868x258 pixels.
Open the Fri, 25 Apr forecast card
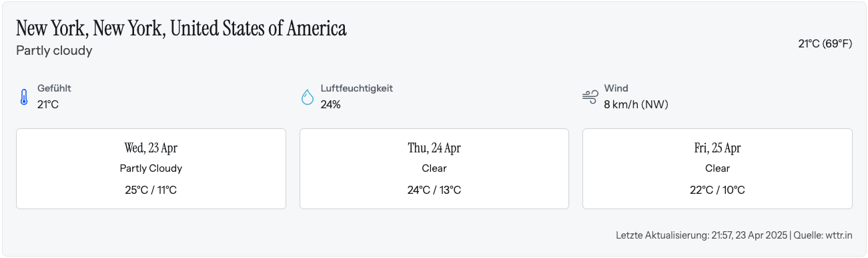click(717, 169)
